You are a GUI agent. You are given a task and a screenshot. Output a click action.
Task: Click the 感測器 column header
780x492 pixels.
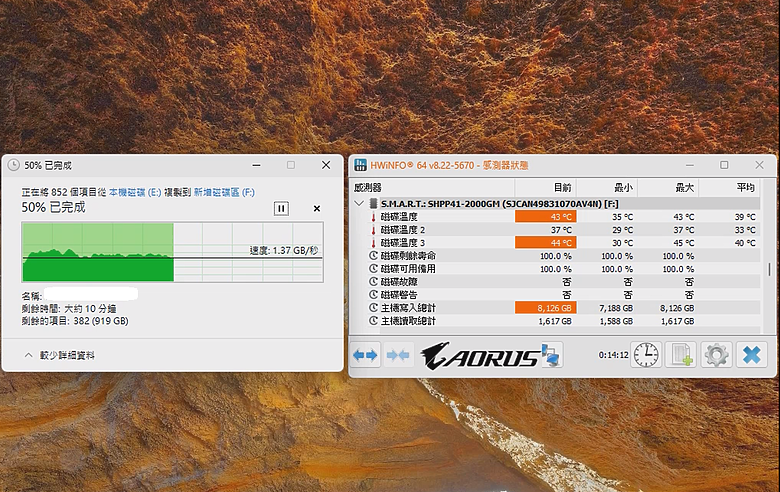pyautogui.click(x=433, y=188)
